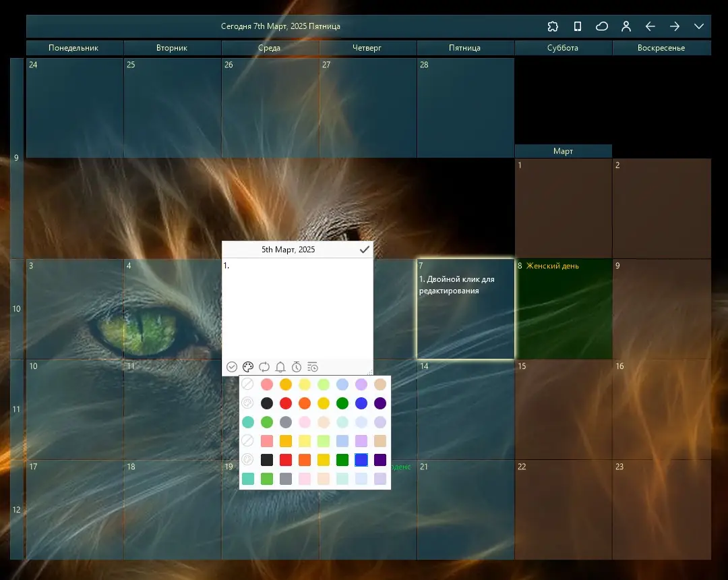Go to previous month with left arrow

point(650,26)
